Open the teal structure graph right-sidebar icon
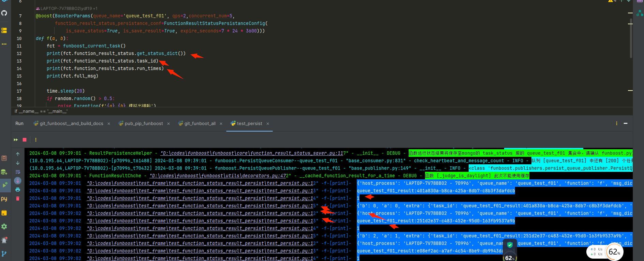The width and height of the screenshot is (644, 261). click(640, 13)
